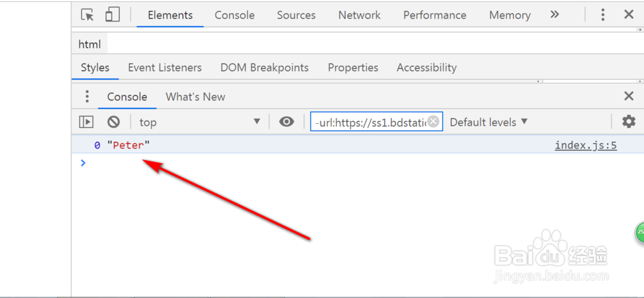This screenshot has height=298, width=644.
Task: Open the index.js:5 source link
Action: 585,145
